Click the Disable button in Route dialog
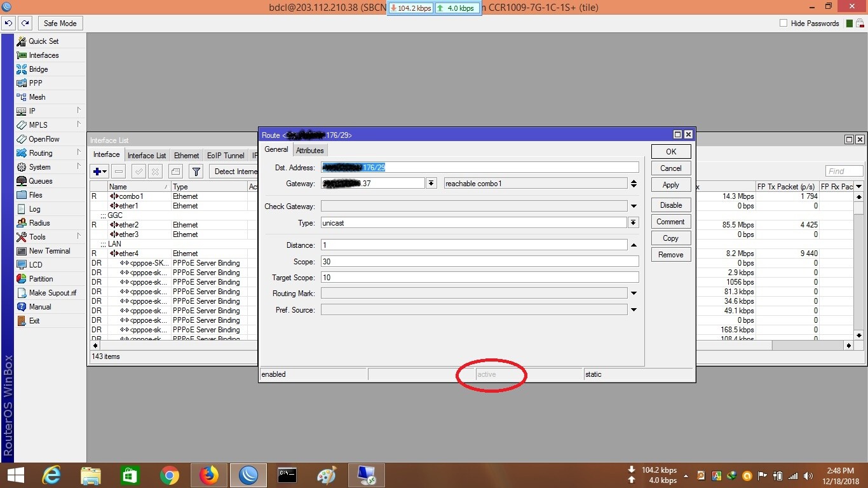Image resolution: width=868 pixels, height=488 pixels. pyautogui.click(x=671, y=205)
